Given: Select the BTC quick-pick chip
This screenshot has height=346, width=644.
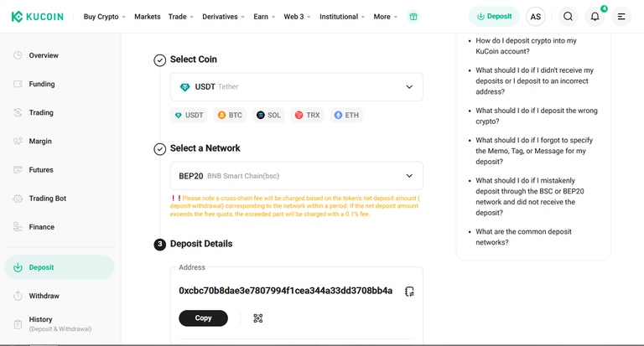Looking at the screenshot, I should click(230, 116).
